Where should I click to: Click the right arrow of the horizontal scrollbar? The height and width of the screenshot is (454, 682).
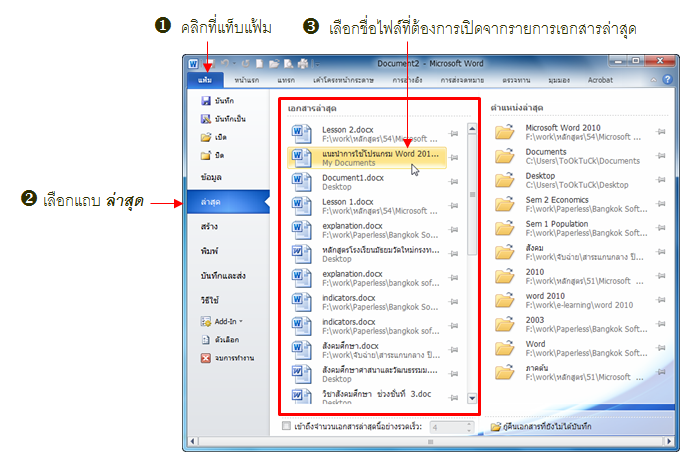(669, 441)
